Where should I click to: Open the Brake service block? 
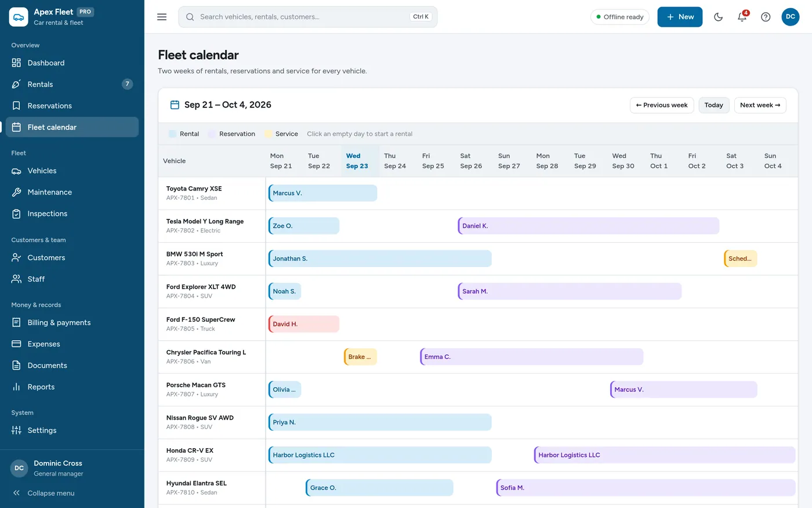click(x=361, y=357)
